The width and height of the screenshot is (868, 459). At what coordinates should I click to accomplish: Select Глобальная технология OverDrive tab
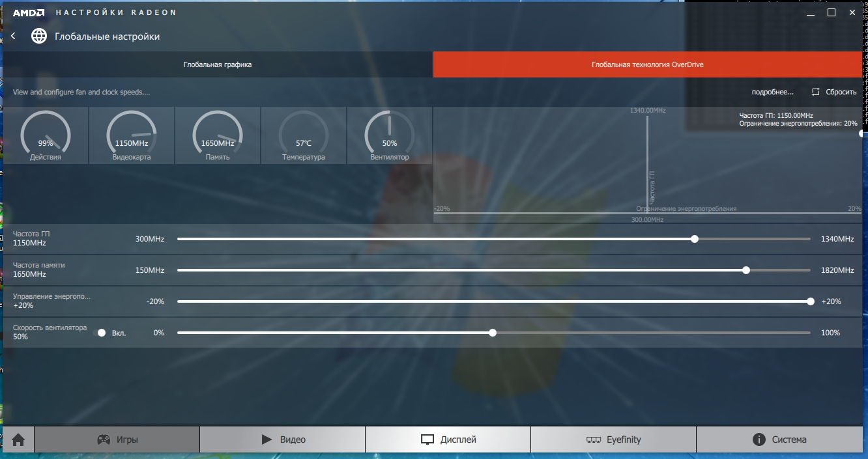coord(647,65)
